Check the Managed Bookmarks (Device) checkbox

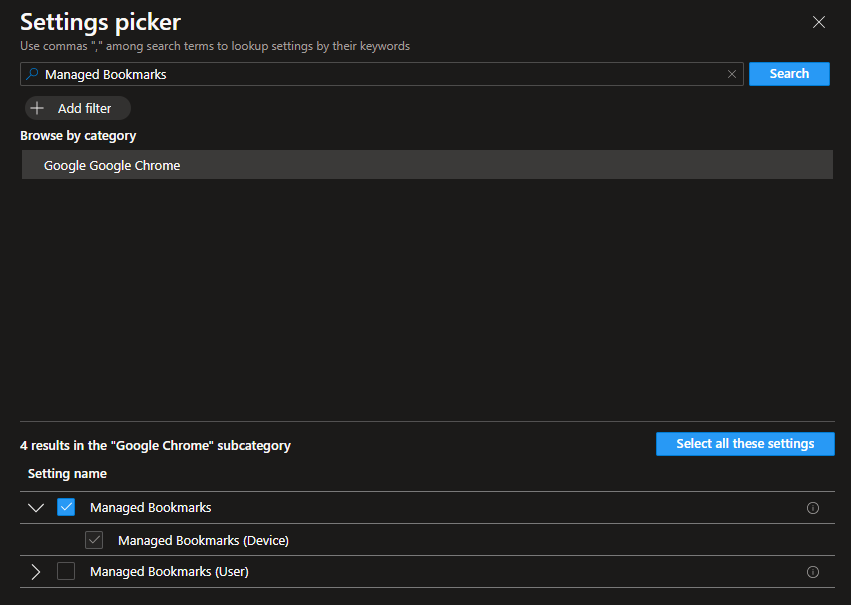pos(93,540)
